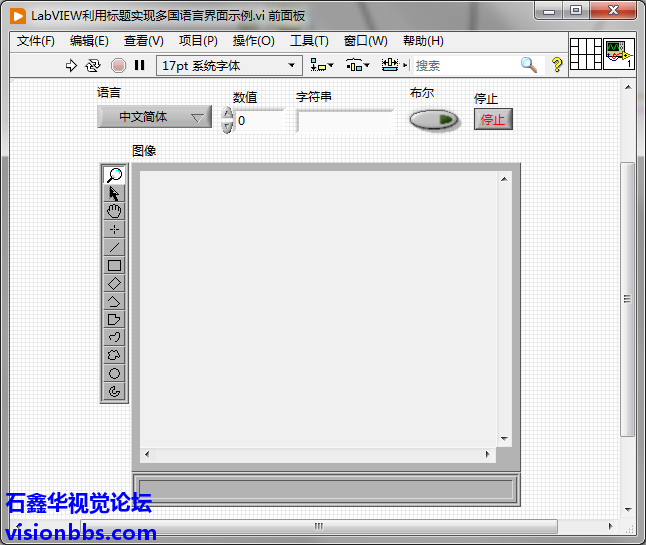646x545 pixels.
Task: Open the 工具(T) menu
Action: (x=309, y=41)
